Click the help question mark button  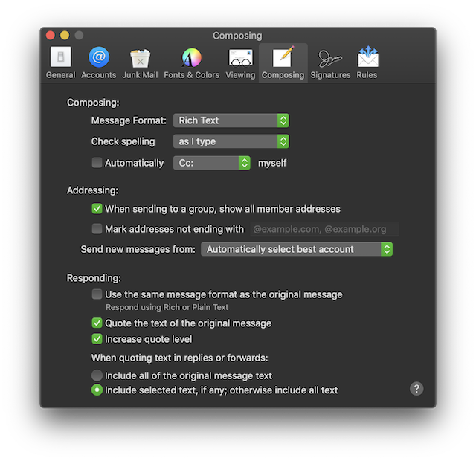pos(416,388)
